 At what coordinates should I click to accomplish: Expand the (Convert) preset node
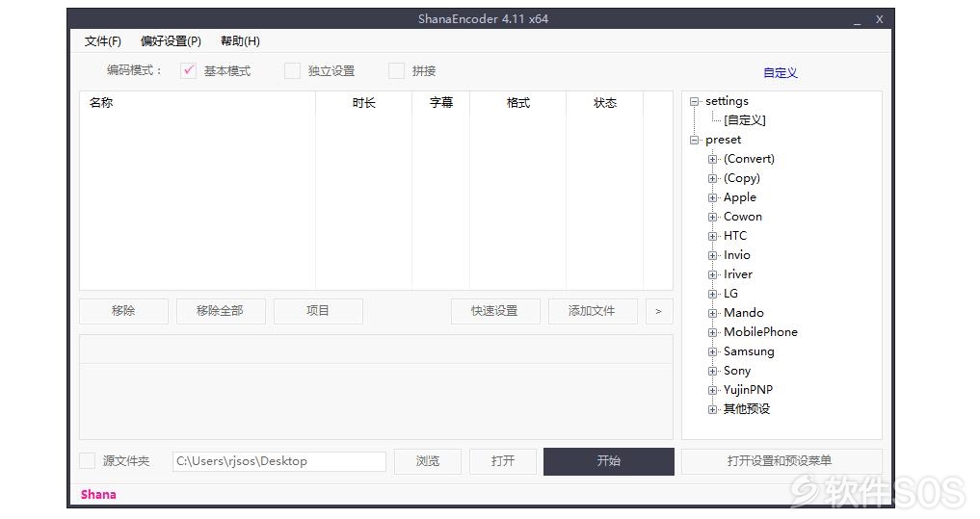(x=712, y=159)
